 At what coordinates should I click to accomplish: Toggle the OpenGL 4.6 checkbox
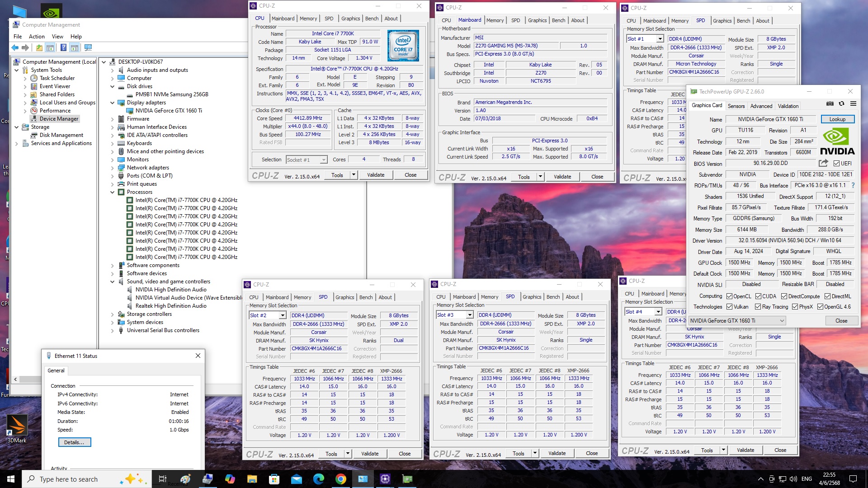[x=820, y=307]
